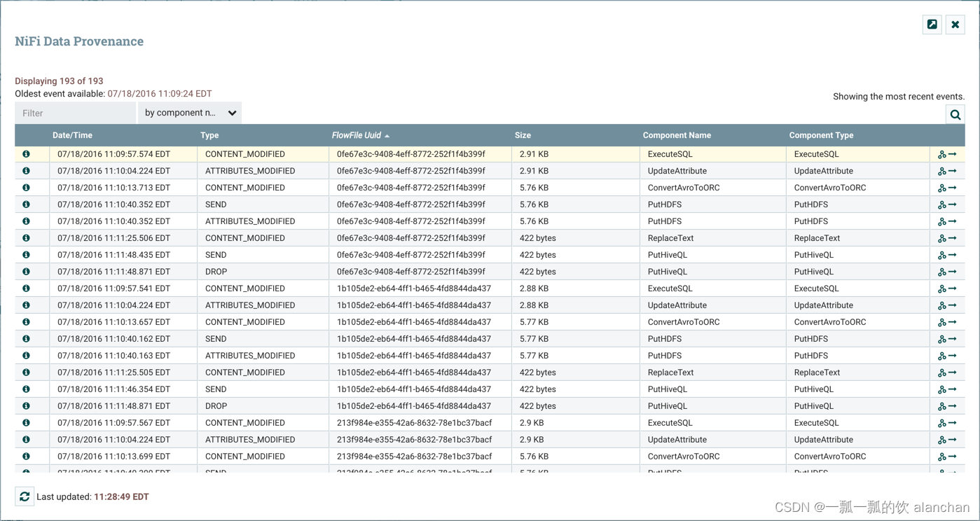Select the 11:09:57.541 EDT event row
980x521 pixels.
point(490,289)
